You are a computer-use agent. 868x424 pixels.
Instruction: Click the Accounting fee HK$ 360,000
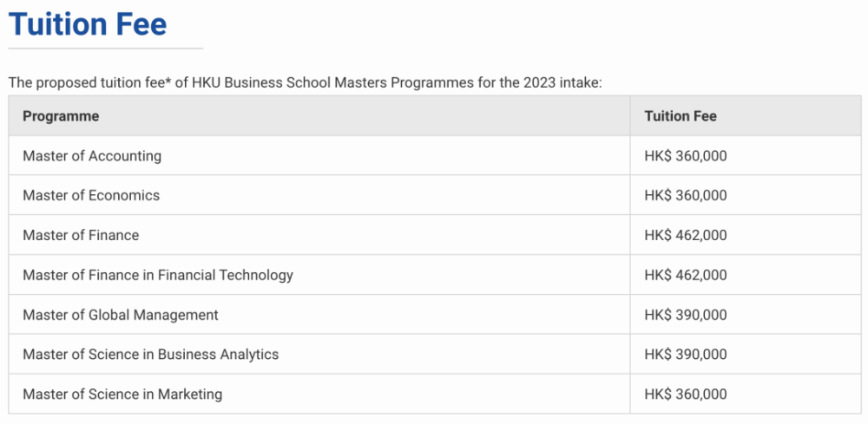(x=686, y=156)
